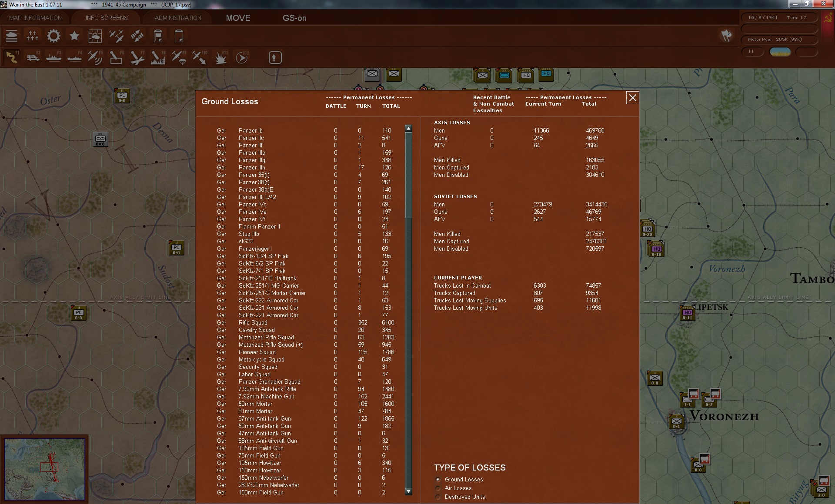This screenshot has height=504, width=835.
Task: Open the order of battle tank icon
Action: pyautogui.click(x=12, y=36)
